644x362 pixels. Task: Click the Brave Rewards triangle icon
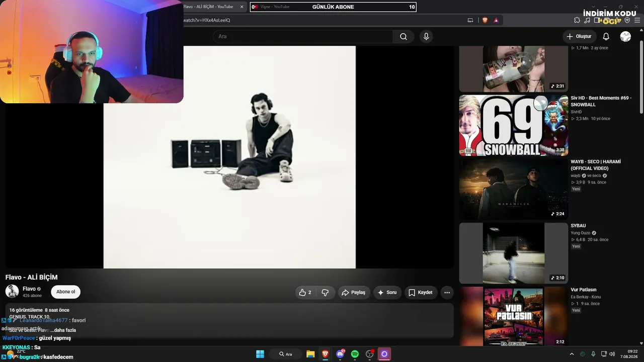pos(496,20)
